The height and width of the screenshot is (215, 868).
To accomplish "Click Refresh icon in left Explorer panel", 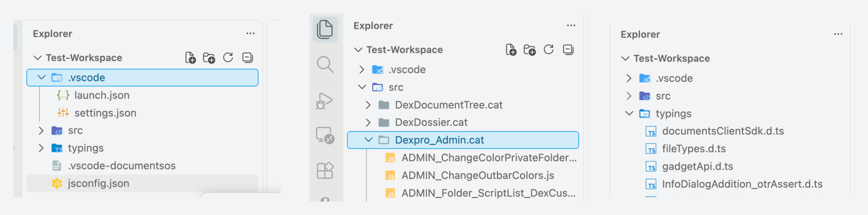I will (x=228, y=57).
